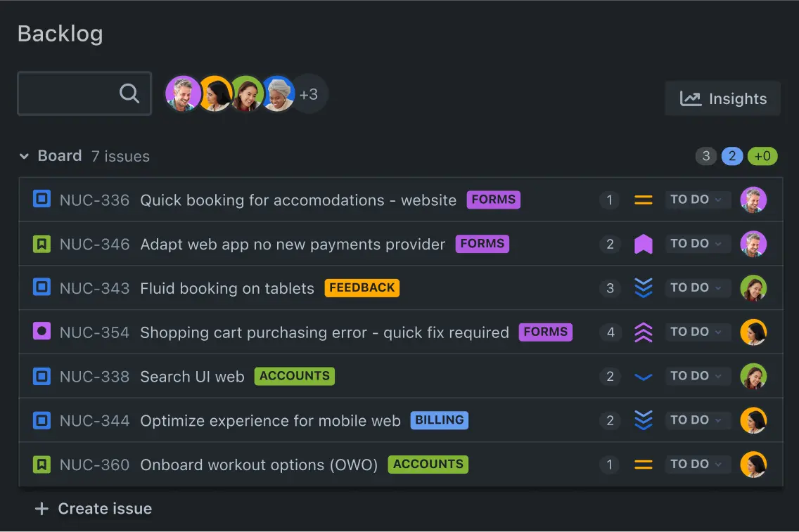The width and height of the screenshot is (799, 532).
Task: Open the TO DO status dropdown for NUC-336
Action: coord(697,200)
